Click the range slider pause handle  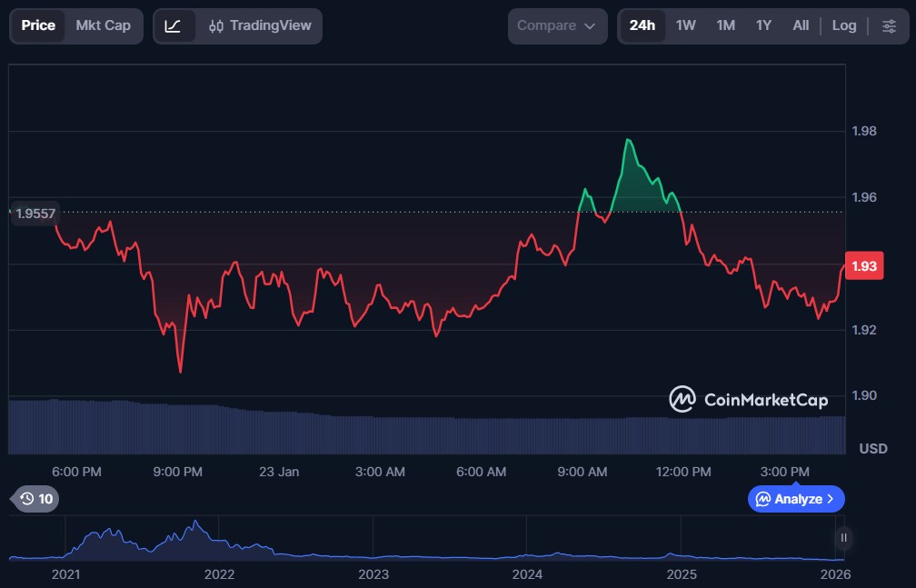(843, 538)
